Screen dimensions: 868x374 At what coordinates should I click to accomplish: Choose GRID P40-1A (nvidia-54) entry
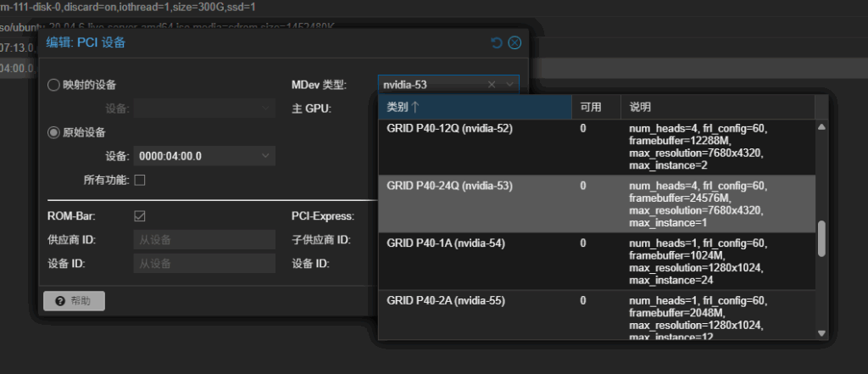(445, 243)
